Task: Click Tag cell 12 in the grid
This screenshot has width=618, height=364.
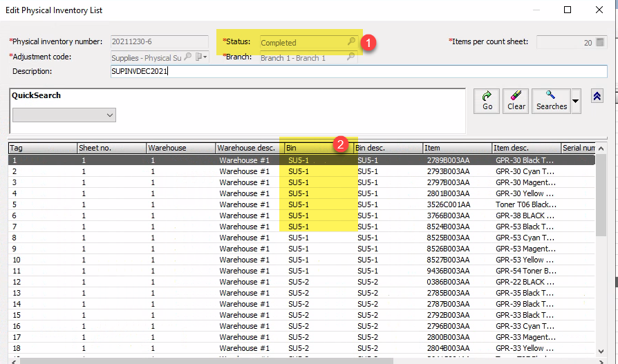Action: 17,282
